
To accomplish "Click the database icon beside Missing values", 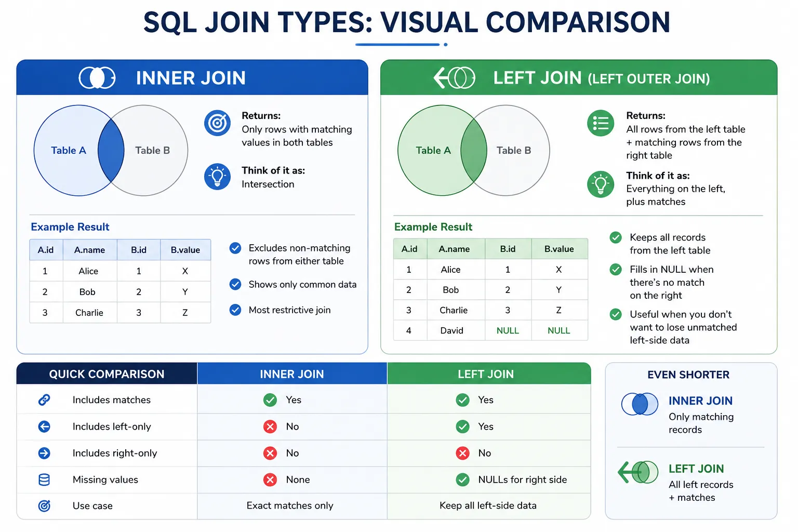I will [x=44, y=480].
